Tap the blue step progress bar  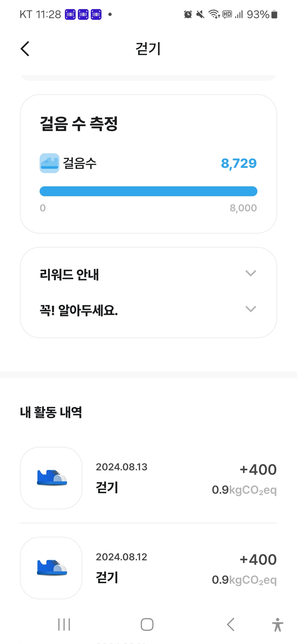click(x=148, y=191)
